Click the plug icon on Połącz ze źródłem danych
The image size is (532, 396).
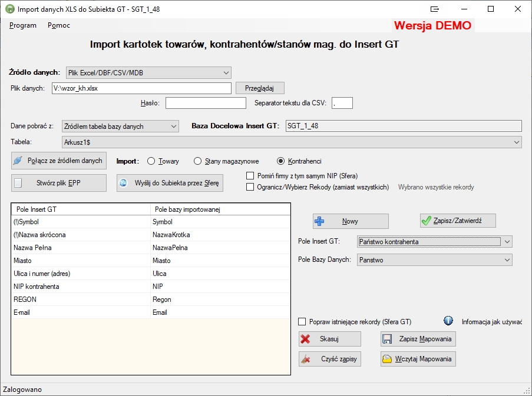click(18, 161)
